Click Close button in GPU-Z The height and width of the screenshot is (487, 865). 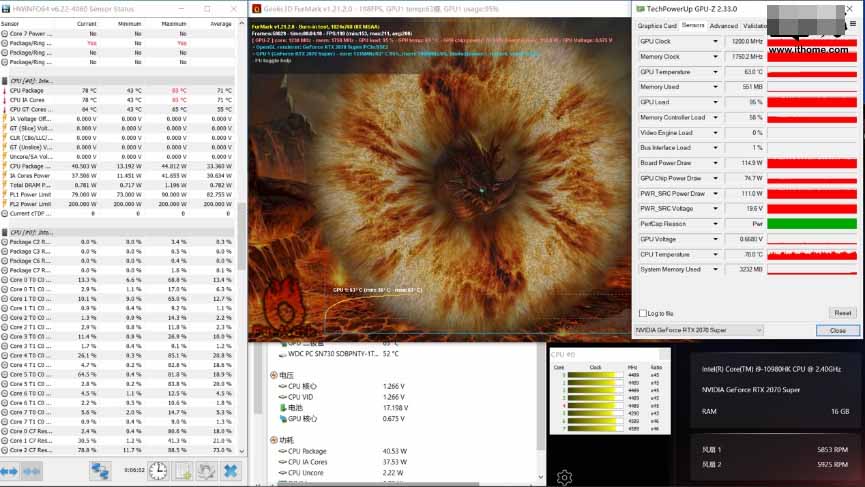tap(837, 330)
